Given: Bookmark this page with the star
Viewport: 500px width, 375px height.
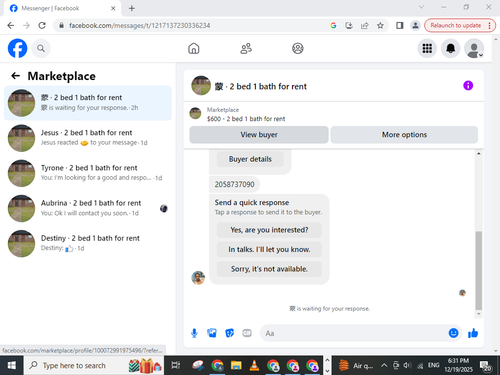Looking at the screenshot, I should (380, 26).
